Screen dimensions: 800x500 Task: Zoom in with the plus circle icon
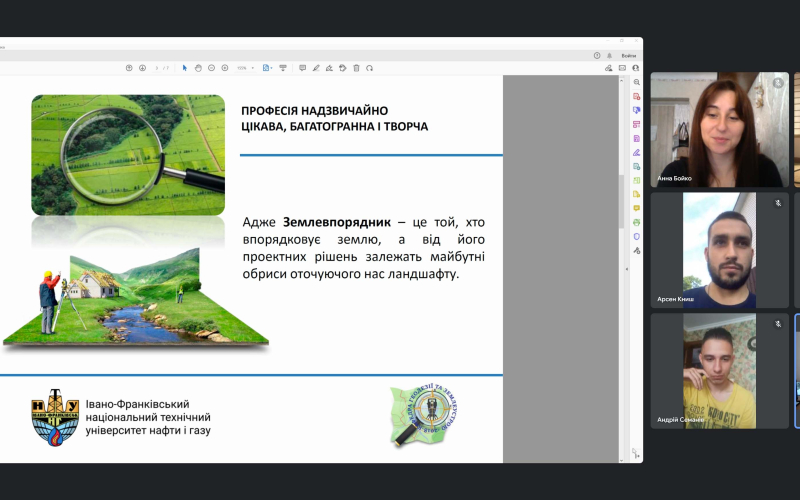pos(224,68)
